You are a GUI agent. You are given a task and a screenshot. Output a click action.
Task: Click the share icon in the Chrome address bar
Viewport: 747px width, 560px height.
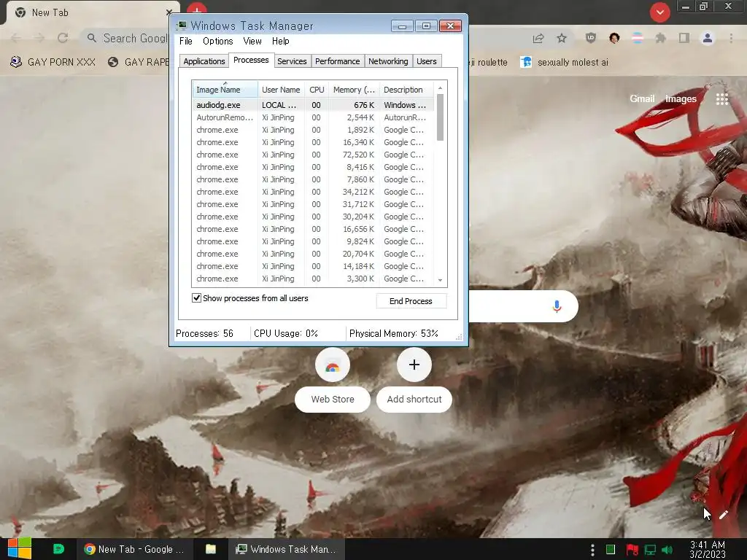(538, 38)
